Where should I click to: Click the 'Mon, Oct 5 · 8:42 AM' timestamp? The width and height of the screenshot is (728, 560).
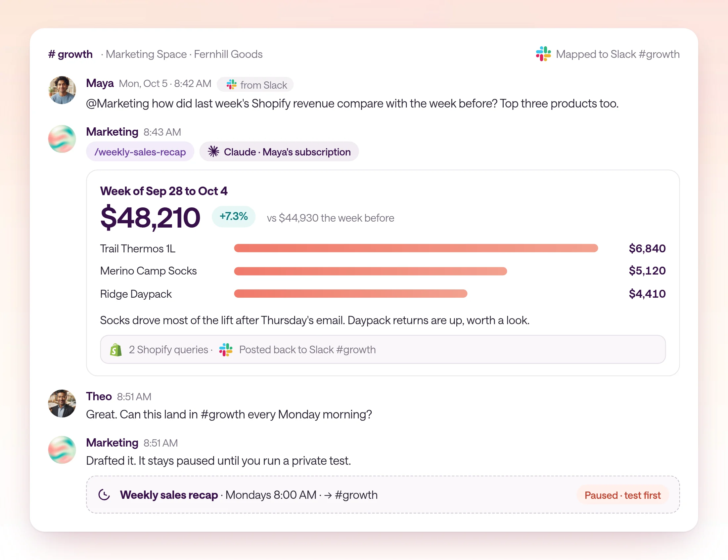coord(165,83)
